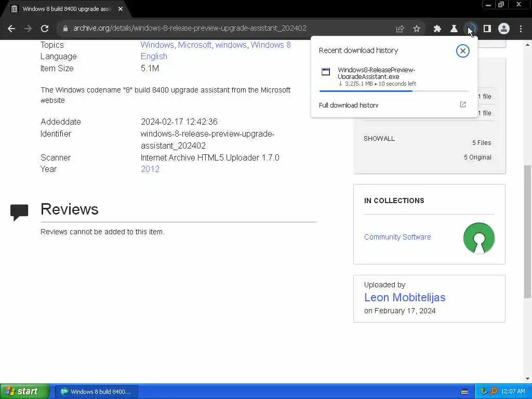
Task: Open the Windows Start menu
Action: click(x=24, y=391)
